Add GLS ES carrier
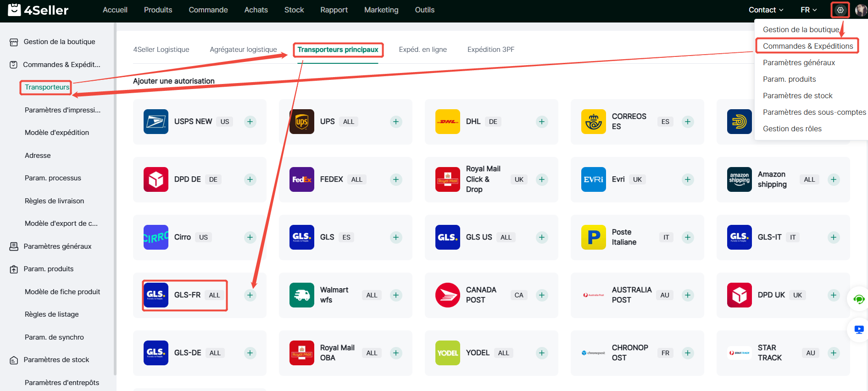This screenshot has height=391, width=868. click(x=396, y=237)
